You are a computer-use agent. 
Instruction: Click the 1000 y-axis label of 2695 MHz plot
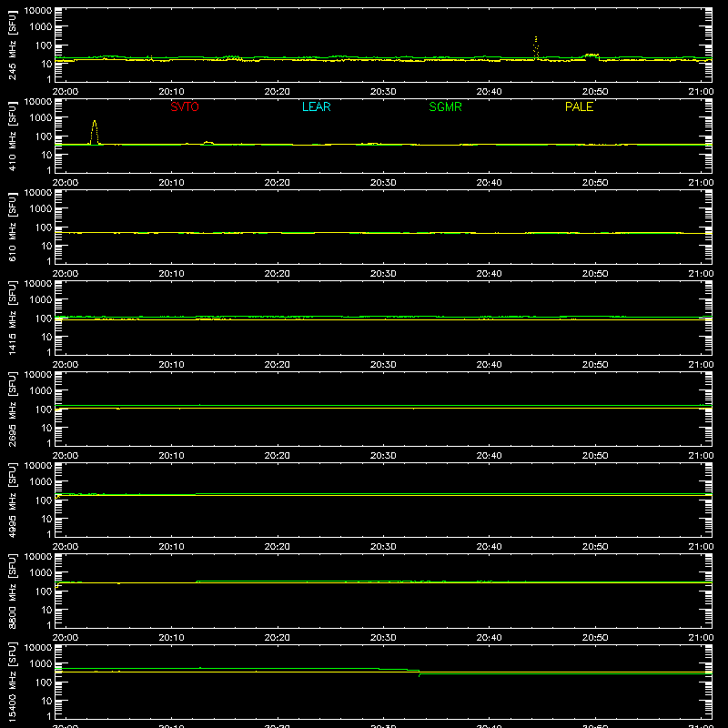pyautogui.click(x=41, y=391)
